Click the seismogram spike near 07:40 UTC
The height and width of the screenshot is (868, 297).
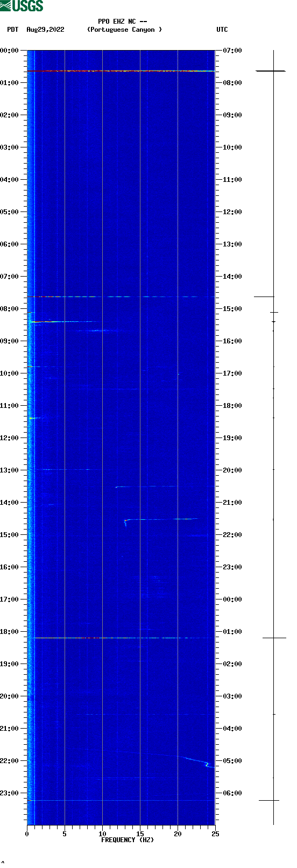[x=271, y=71]
